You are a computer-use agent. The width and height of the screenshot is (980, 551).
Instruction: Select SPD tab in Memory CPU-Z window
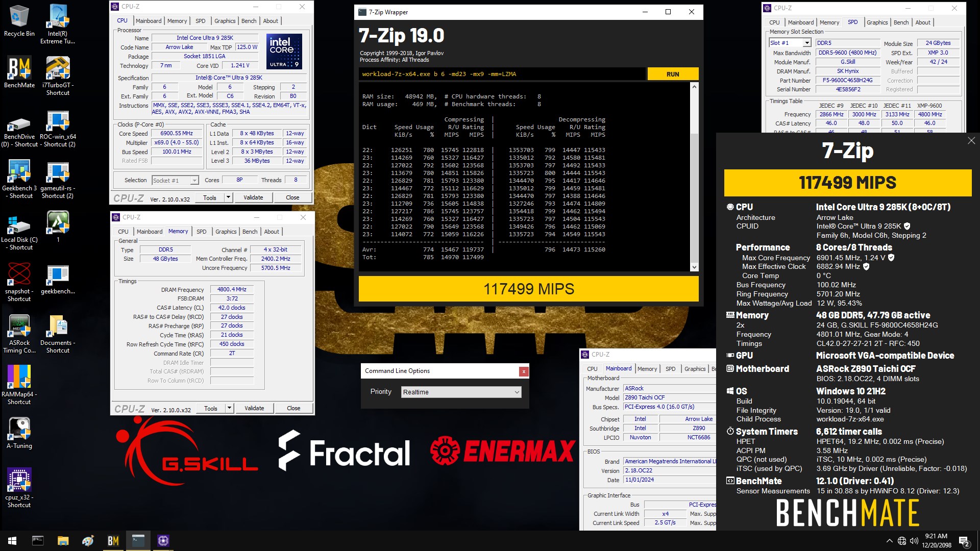(x=202, y=232)
